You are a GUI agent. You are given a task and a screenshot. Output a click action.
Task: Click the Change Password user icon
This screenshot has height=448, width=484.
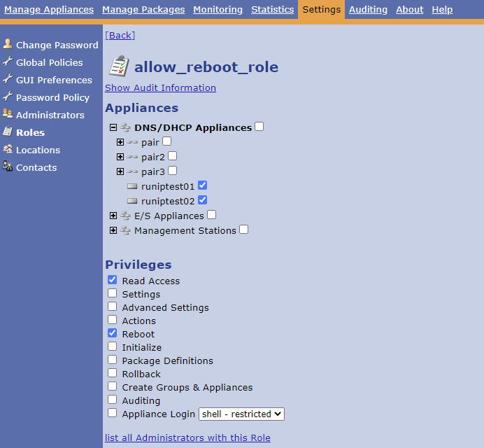pos(8,44)
